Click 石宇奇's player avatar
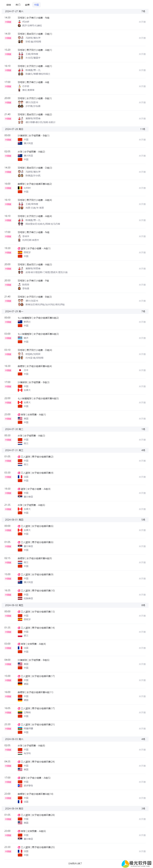Screen dimensions: 153x868 coord(20,86)
